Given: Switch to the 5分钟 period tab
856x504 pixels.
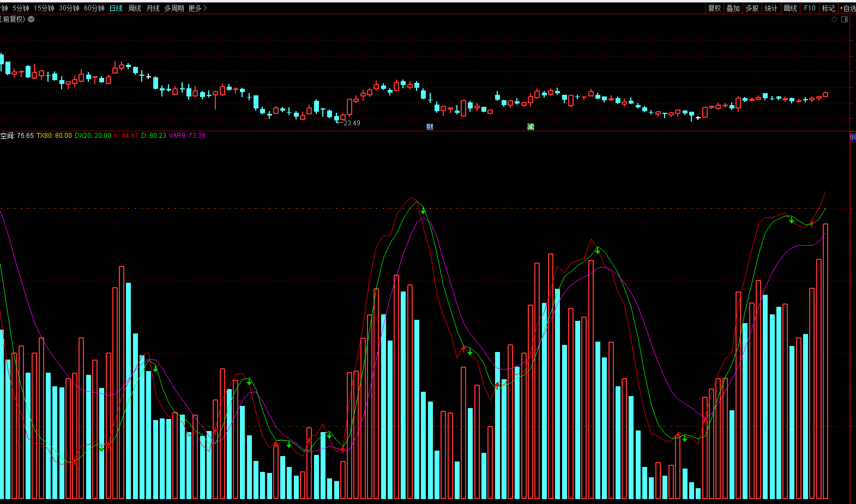Looking at the screenshot, I should (x=21, y=8).
